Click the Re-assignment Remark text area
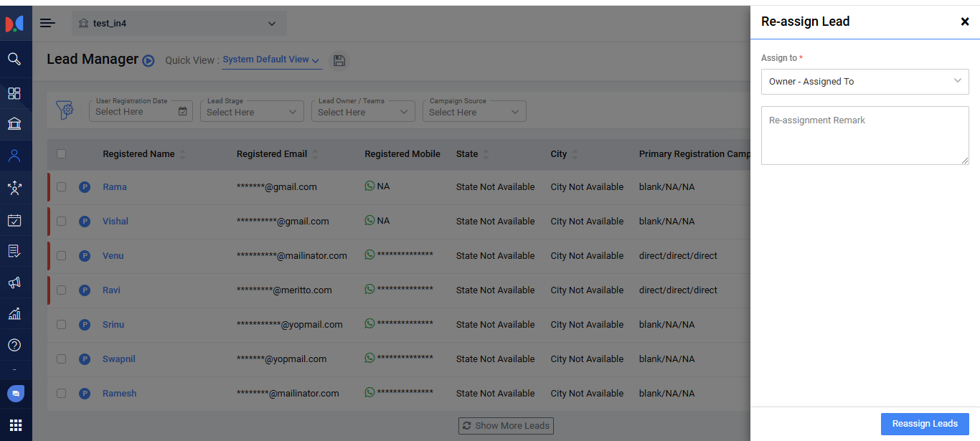This screenshot has width=980, height=441. [864, 136]
